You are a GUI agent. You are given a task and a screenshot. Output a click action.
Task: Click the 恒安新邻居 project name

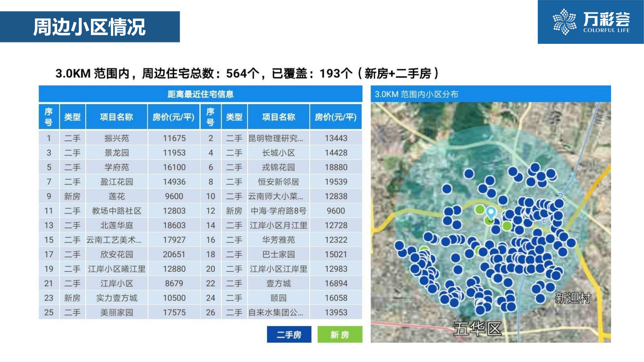pyautogui.click(x=278, y=182)
